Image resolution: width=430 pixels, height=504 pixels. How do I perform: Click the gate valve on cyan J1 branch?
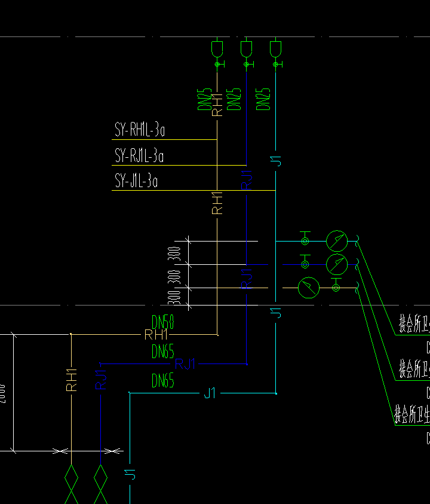click(305, 239)
